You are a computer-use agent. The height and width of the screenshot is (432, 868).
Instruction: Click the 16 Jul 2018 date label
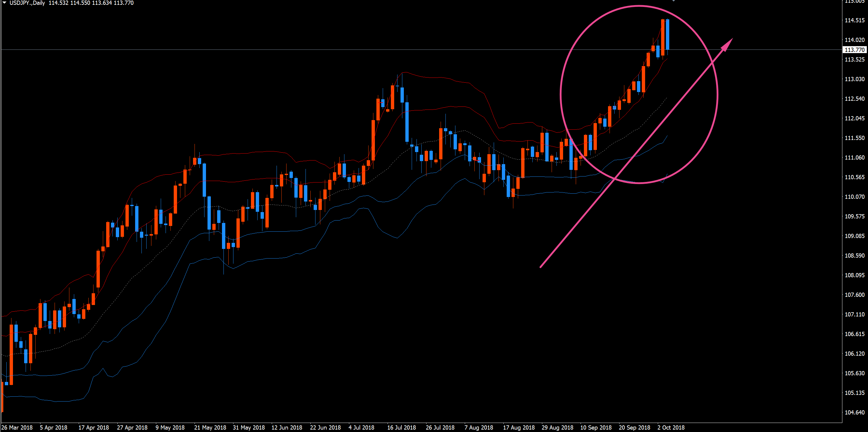point(401,427)
